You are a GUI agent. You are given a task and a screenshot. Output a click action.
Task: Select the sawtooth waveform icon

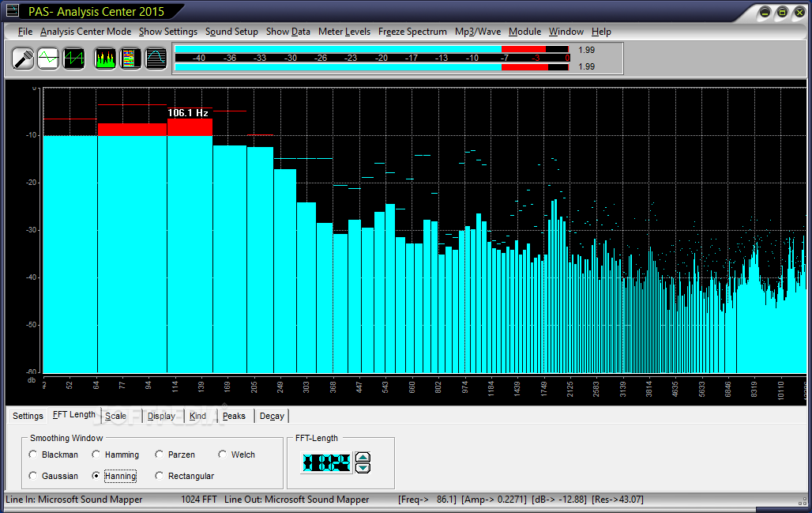(74, 58)
